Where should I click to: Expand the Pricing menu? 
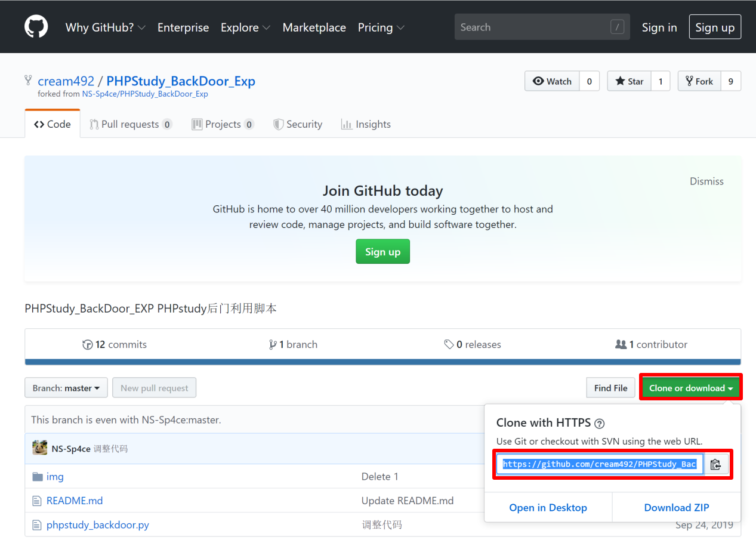[381, 27]
